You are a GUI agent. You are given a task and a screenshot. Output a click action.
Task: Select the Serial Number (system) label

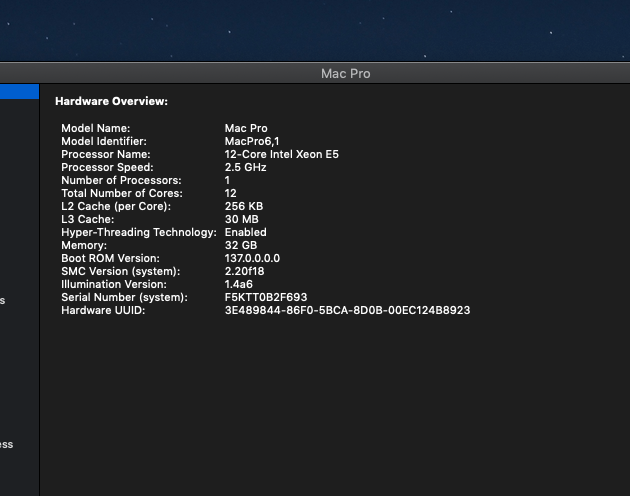pos(125,297)
